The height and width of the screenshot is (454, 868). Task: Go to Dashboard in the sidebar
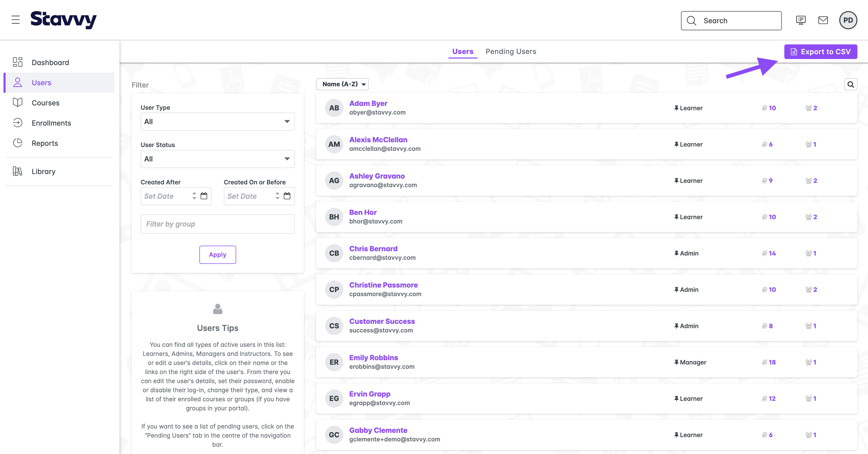(59, 62)
